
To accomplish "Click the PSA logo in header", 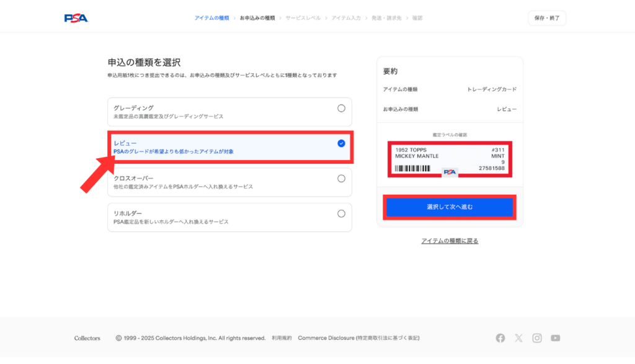I will [x=76, y=18].
